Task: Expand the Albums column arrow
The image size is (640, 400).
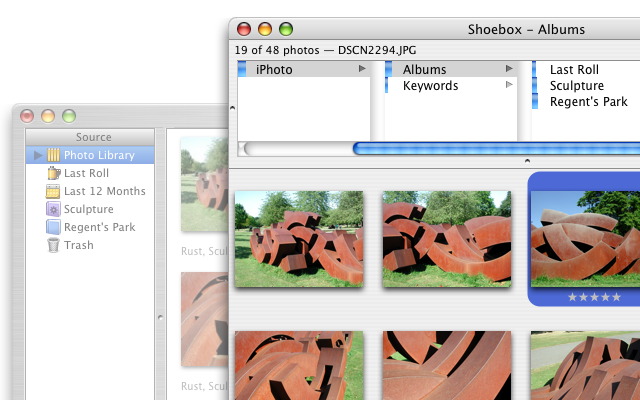Action: tap(509, 69)
